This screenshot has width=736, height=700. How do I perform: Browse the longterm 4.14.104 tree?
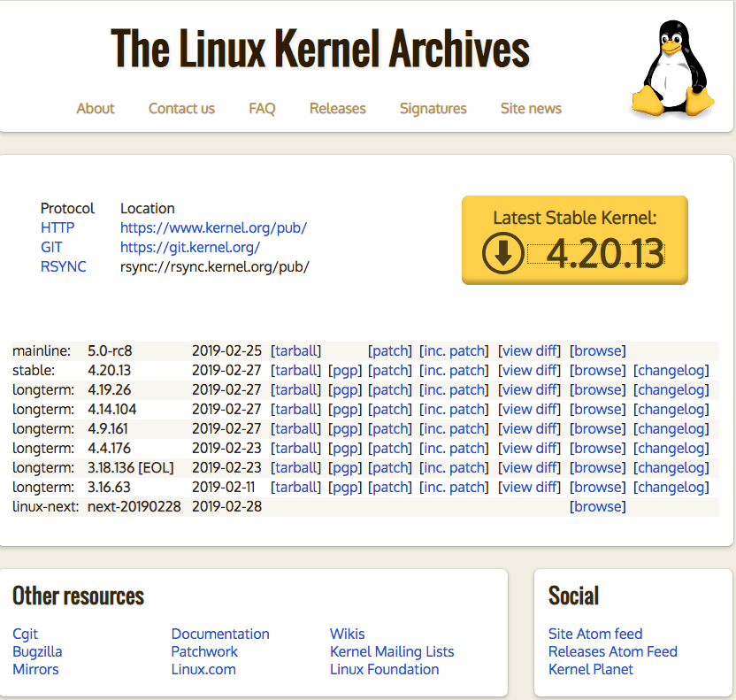pos(597,410)
